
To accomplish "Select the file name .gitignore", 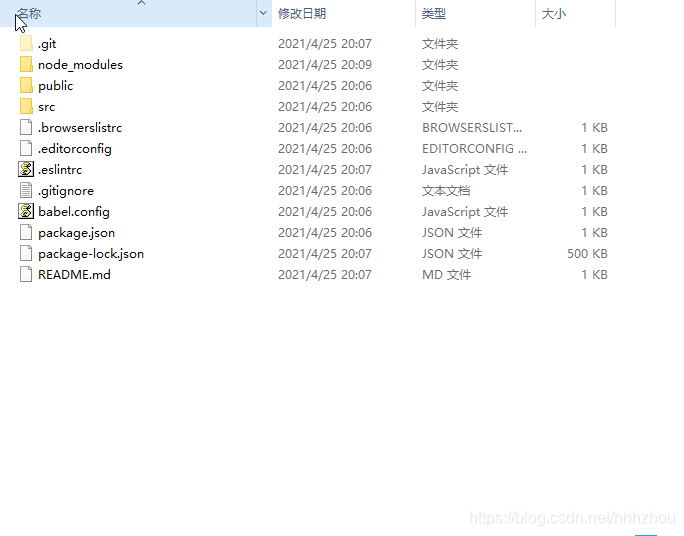I will pyautogui.click(x=66, y=191).
